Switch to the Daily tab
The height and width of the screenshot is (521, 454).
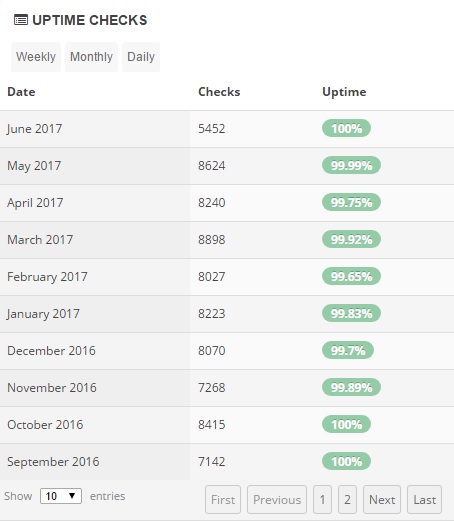point(141,57)
